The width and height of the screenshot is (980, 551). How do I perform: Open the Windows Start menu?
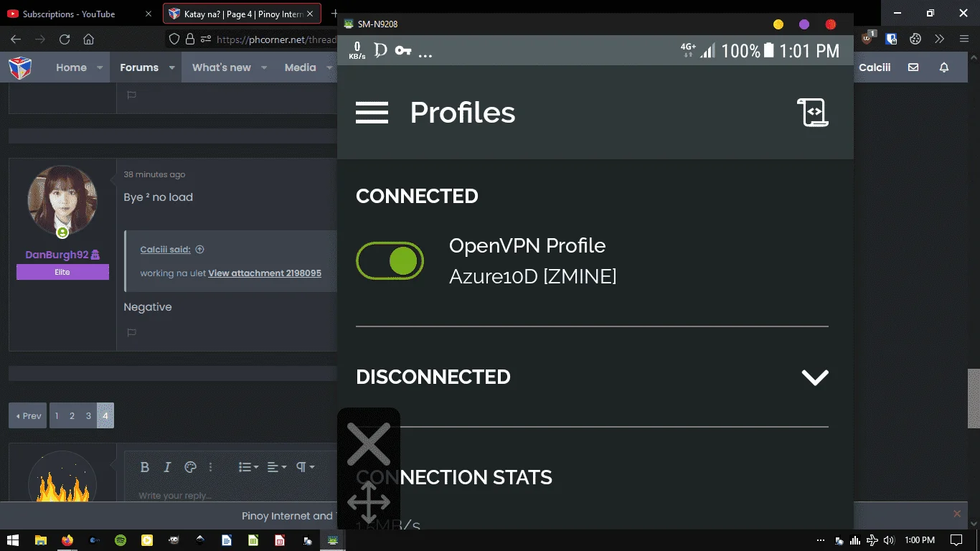[14, 540]
